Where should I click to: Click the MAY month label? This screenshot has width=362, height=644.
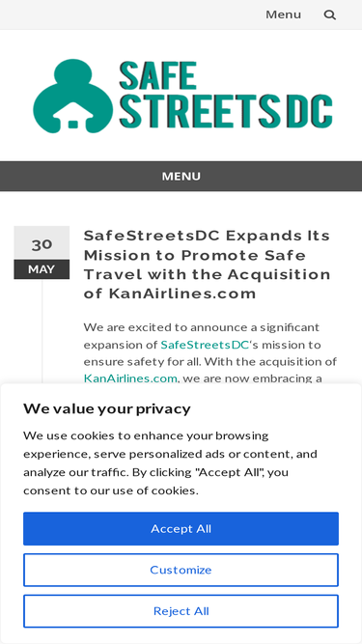pos(42,269)
